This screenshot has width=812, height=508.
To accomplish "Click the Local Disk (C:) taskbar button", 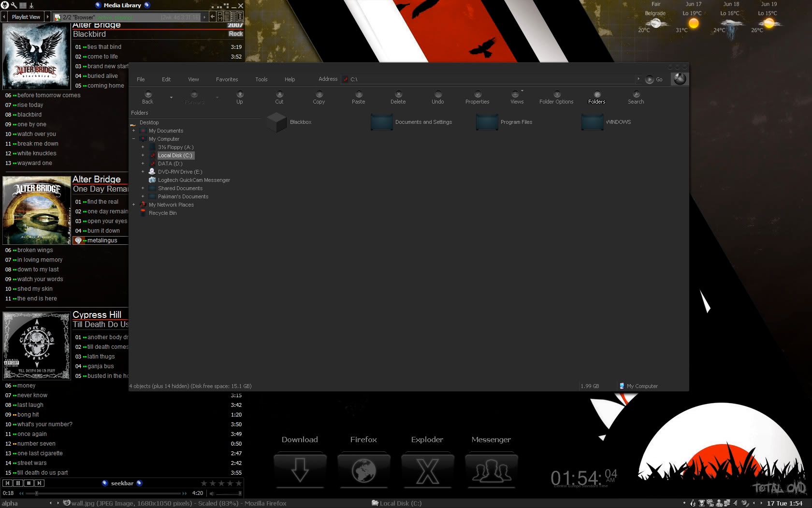I will (x=396, y=503).
